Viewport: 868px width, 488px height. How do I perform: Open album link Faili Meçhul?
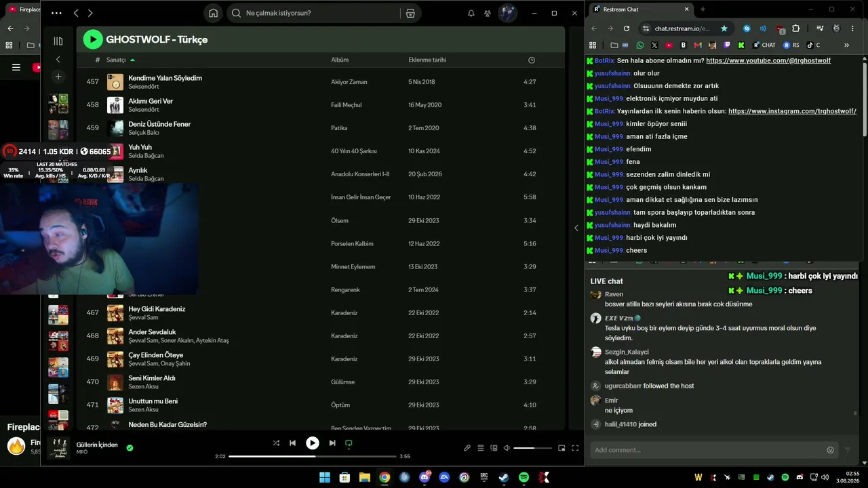point(347,105)
